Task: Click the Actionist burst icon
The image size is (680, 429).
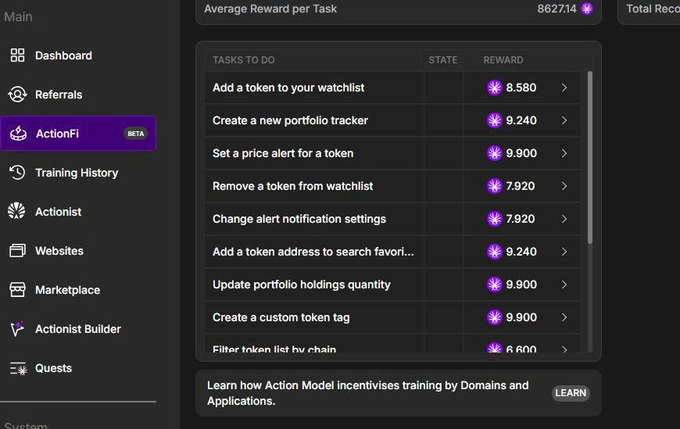Action: [x=16, y=211]
